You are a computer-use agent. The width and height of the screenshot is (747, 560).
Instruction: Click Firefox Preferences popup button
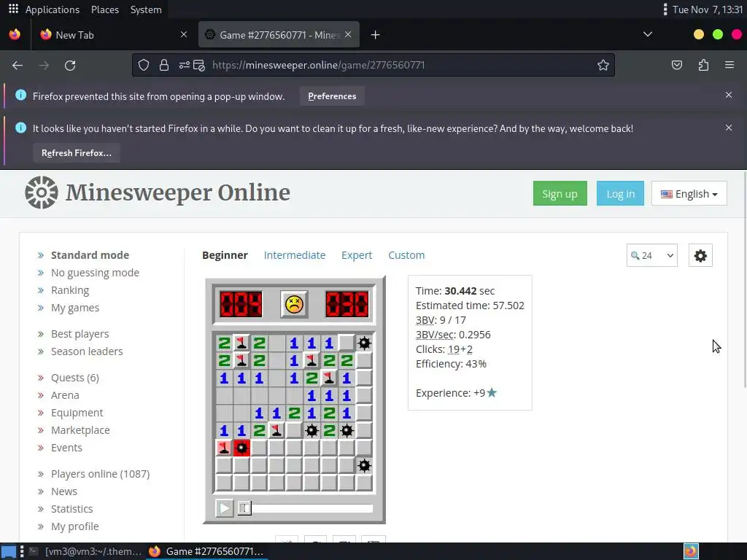click(x=332, y=96)
